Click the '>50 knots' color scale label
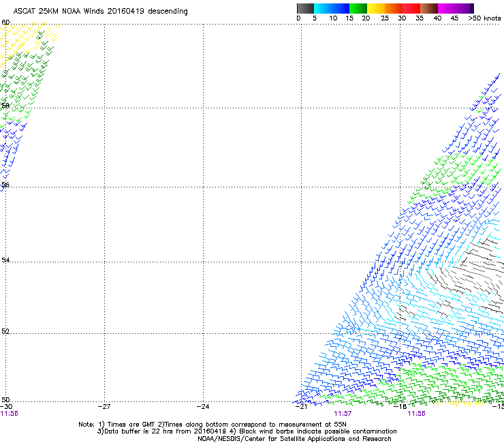The height and width of the screenshot is (443, 504). click(484, 18)
